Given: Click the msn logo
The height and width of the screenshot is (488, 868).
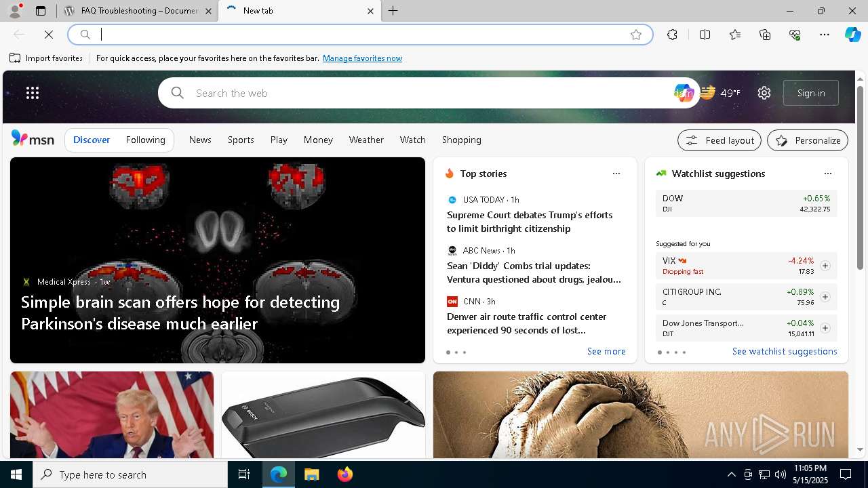Looking at the screenshot, I should tap(33, 139).
